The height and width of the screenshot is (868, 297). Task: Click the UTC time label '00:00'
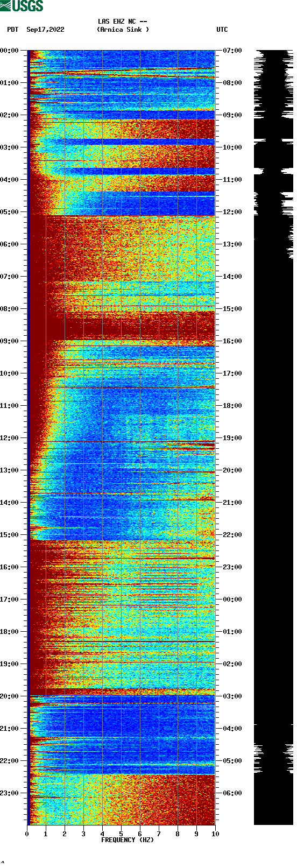(232, 599)
